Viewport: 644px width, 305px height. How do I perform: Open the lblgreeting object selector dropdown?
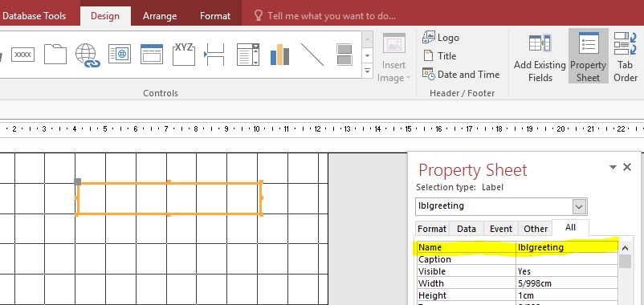point(579,206)
